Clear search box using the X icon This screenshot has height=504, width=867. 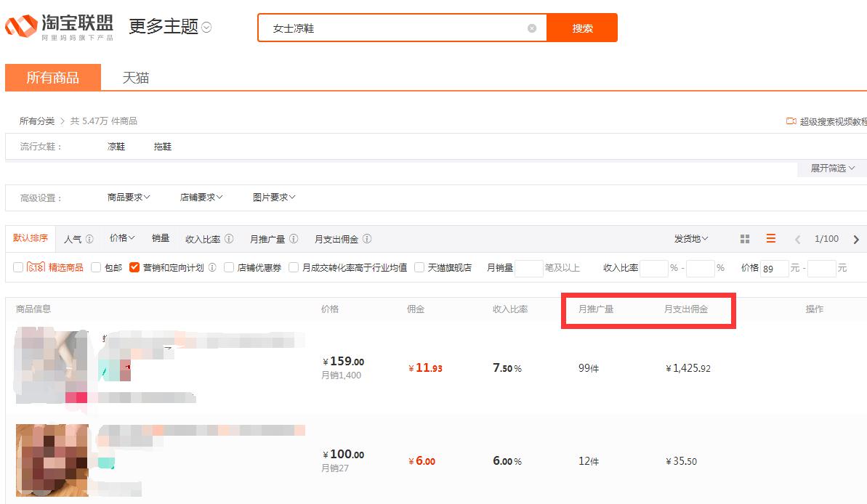point(531,27)
